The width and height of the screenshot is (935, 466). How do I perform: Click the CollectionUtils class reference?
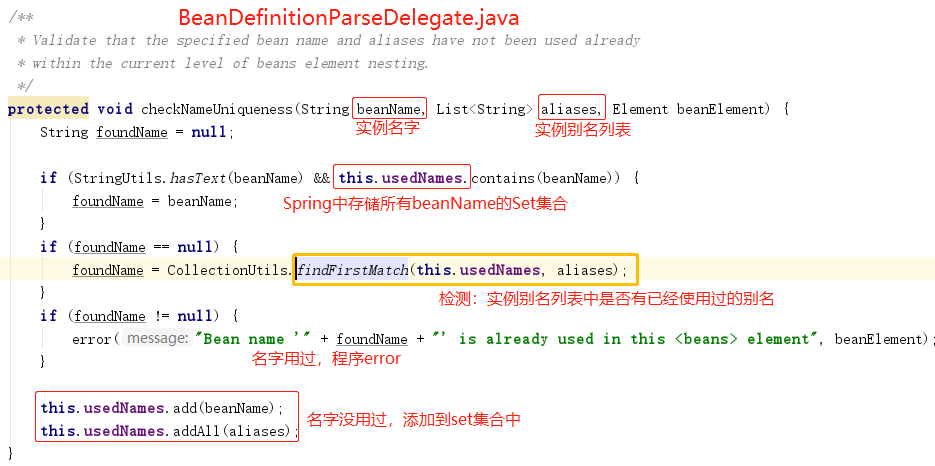227,270
